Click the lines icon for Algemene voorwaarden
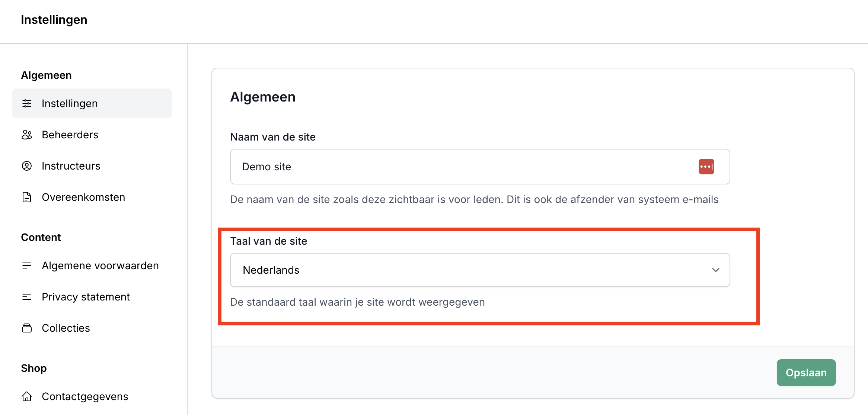The image size is (868, 415). click(27, 266)
